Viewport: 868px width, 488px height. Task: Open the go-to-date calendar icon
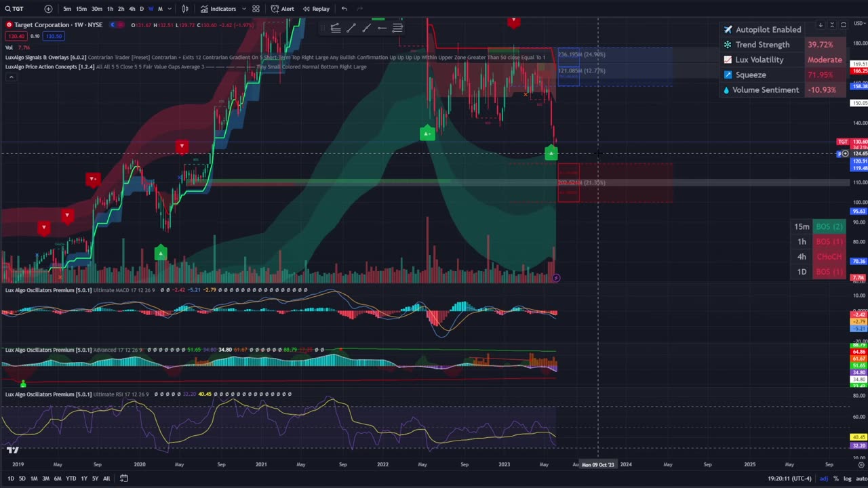click(x=123, y=479)
